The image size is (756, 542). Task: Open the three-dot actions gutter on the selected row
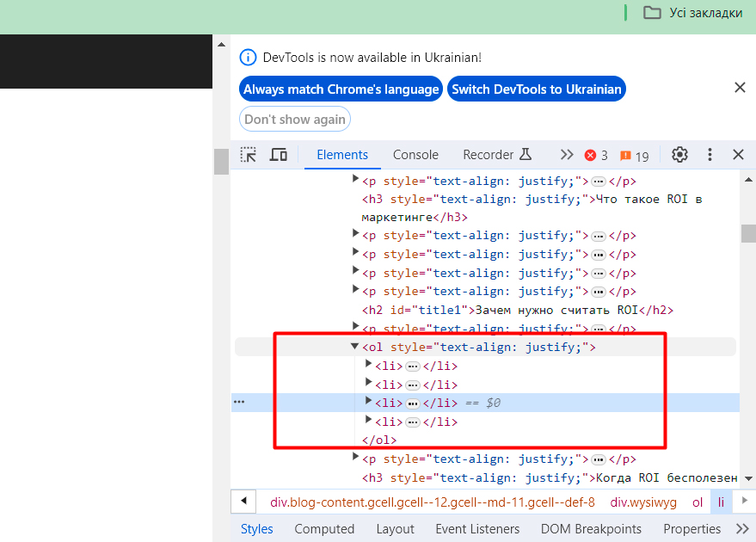(239, 402)
